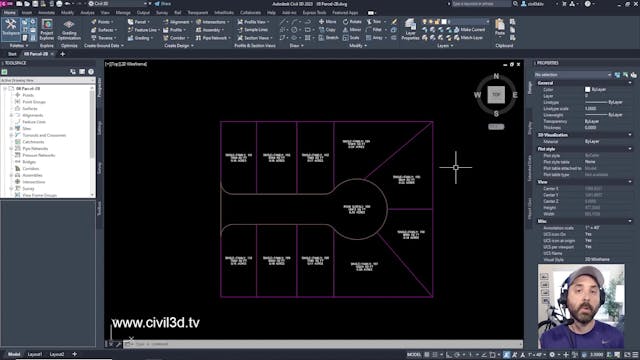Toggle grid display in status bar
Viewport: 640px width, 360px height.
pyautogui.click(x=427, y=355)
